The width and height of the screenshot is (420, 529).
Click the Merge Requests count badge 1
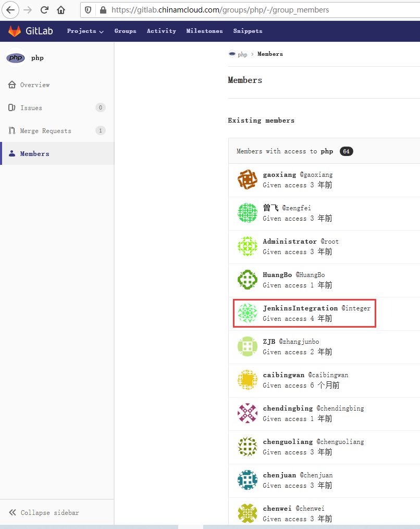tap(101, 130)
